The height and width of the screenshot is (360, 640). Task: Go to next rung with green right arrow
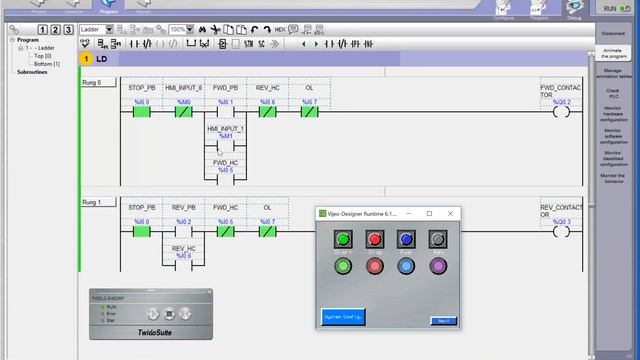[316, 44]
